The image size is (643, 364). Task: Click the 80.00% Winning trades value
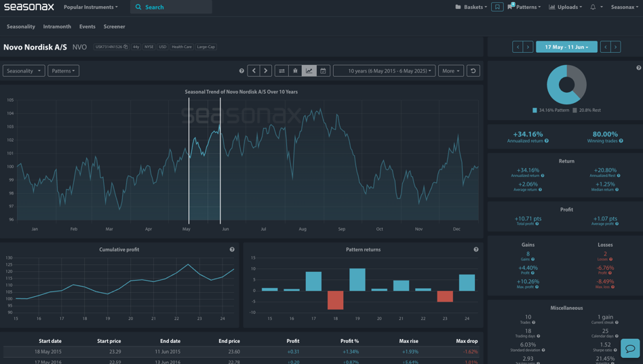coord(605,134)
